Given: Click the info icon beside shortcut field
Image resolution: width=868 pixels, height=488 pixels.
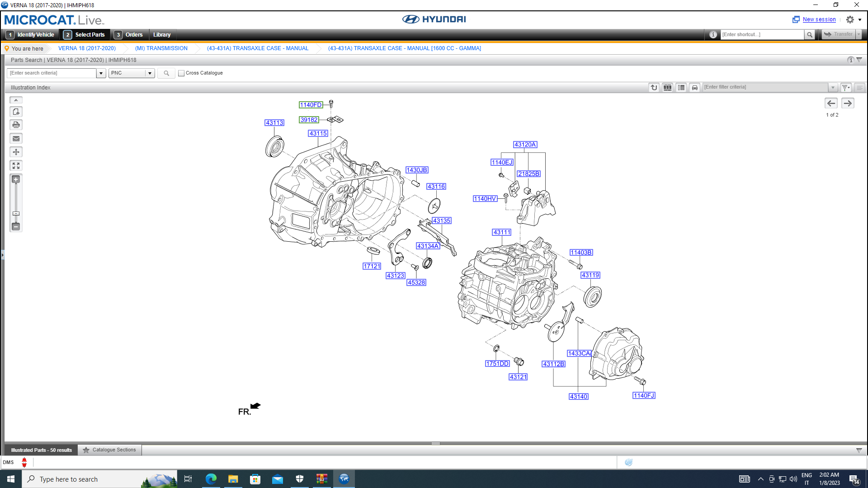Looking at the screenshot, I should pyautogui.click(x=713, y=34).
